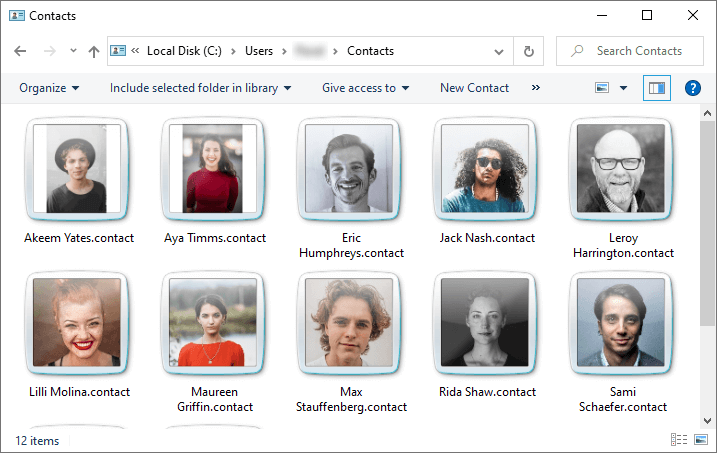Open Include selected folder in library menu

click(x=200, y=88)
